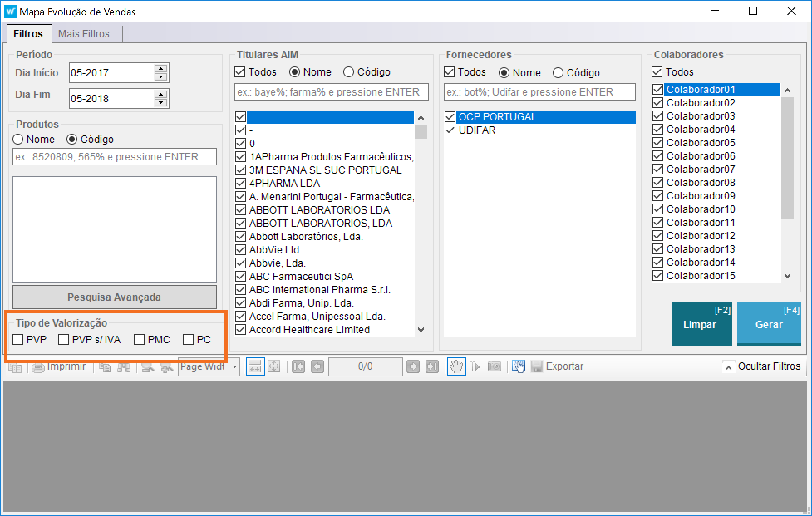This screenshot has height=516, width=812.
Task: Click the Imprimir printer icon
Action: point(38,367)
